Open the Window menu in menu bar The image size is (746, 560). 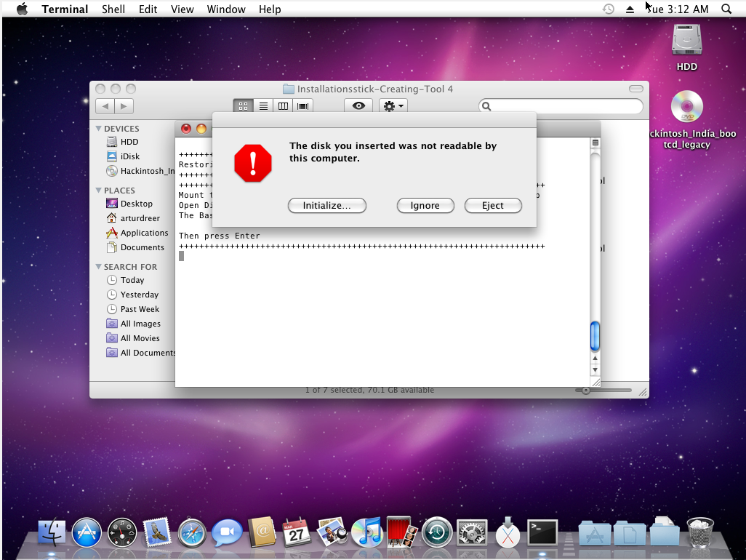coord(225,9)
